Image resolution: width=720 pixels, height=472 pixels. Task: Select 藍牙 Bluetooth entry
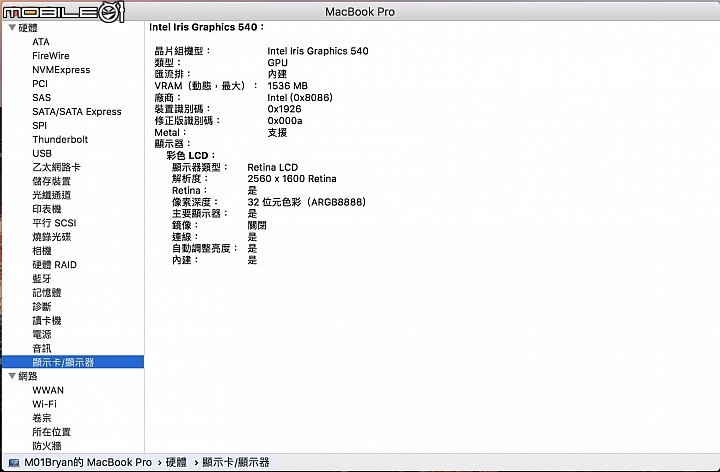[x=42, y=279]
